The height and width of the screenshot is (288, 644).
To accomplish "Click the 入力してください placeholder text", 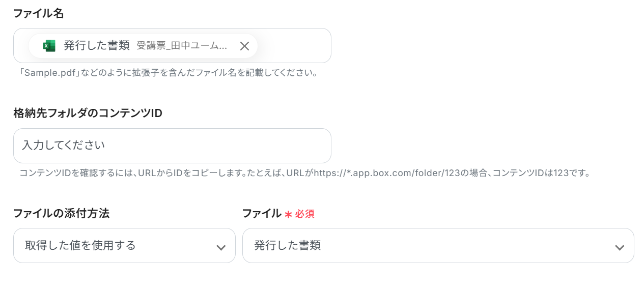I will point(64,146).
